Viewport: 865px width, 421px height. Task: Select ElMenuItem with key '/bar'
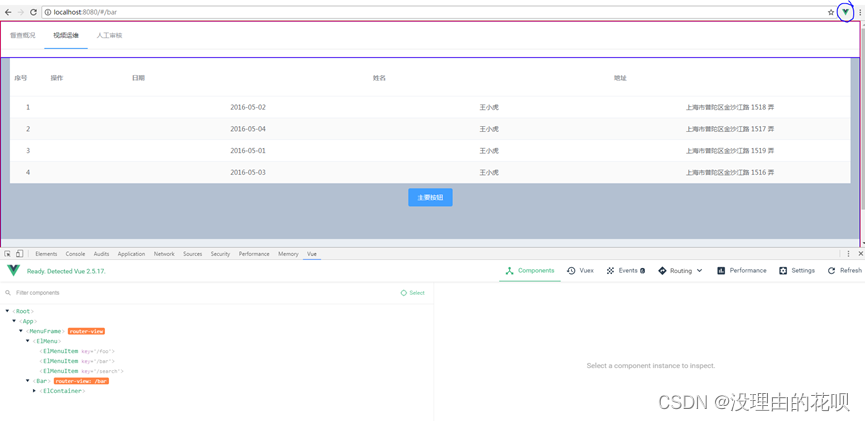click(77, 361)
